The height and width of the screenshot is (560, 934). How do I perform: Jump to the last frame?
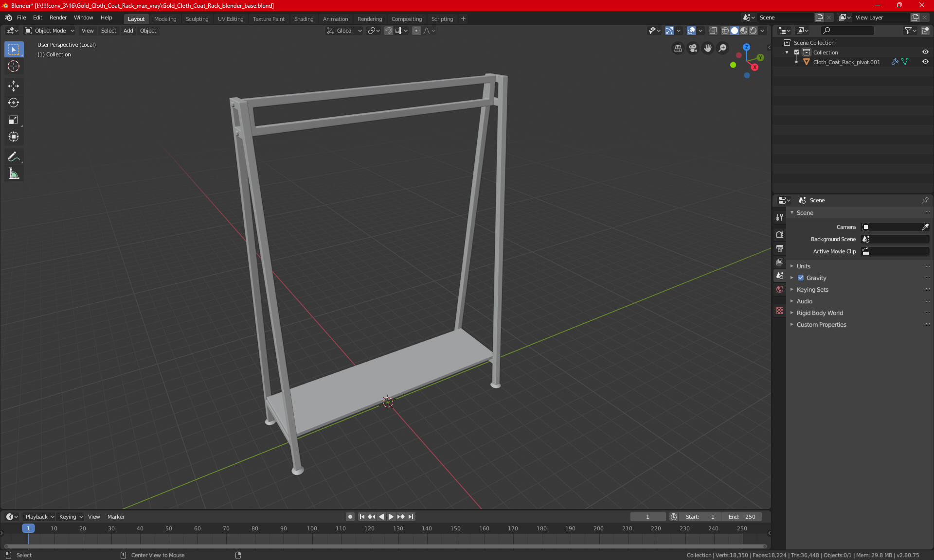tap(411, 517)
